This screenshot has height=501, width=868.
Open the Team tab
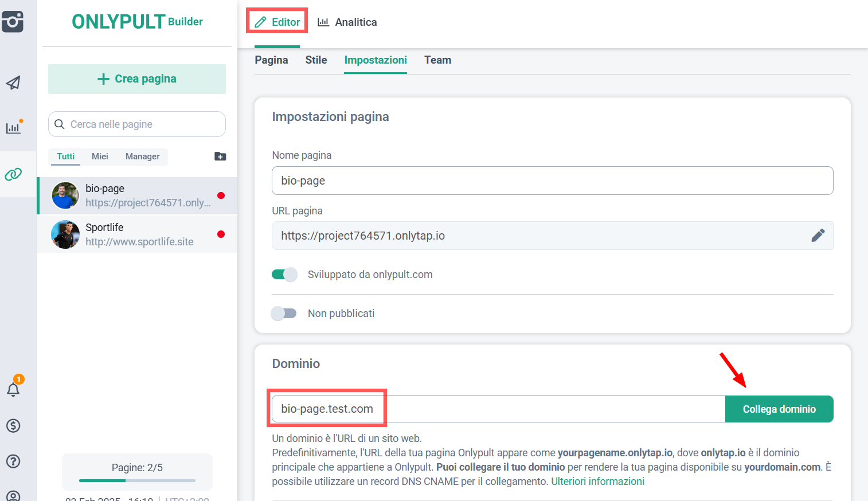click(x=437, y=60)
